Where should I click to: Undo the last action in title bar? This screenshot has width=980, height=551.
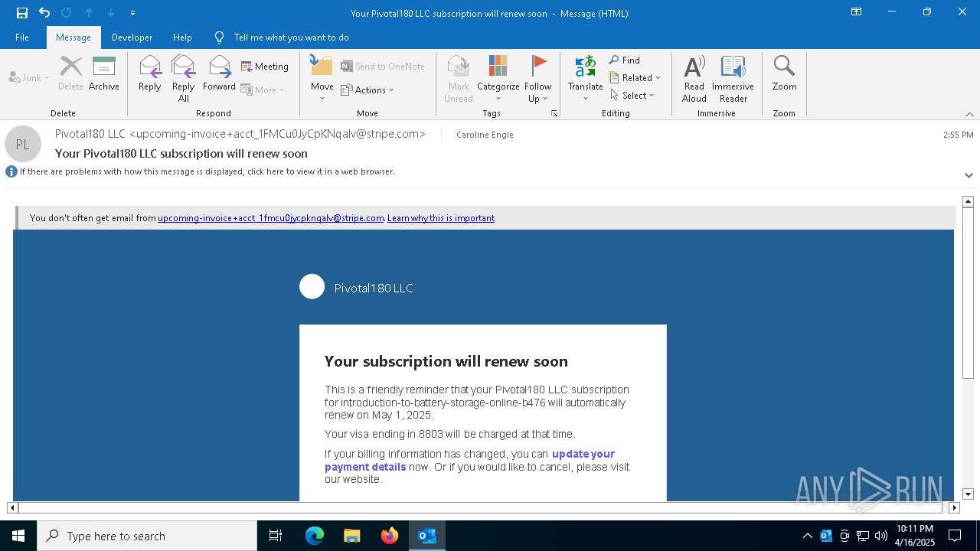point(44,13)
